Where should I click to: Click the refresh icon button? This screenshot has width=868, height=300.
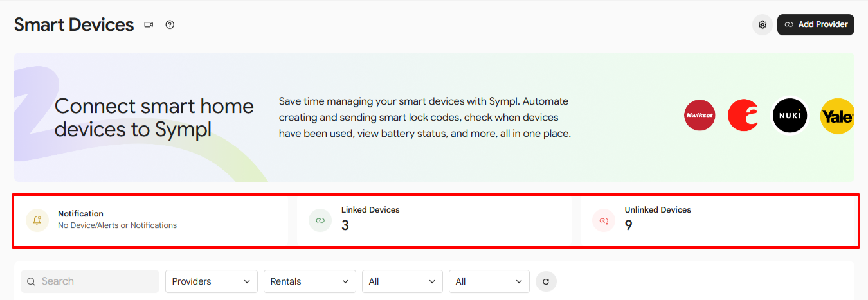click(x=546, y=281)
